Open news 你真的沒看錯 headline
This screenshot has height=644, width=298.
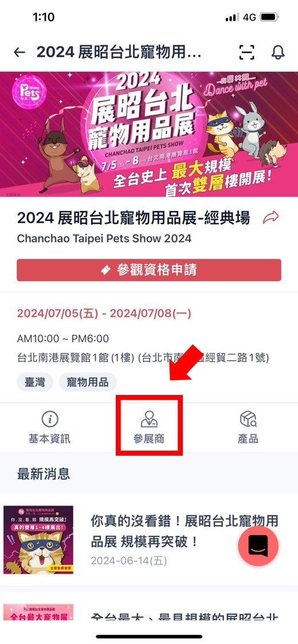point(185,531)
